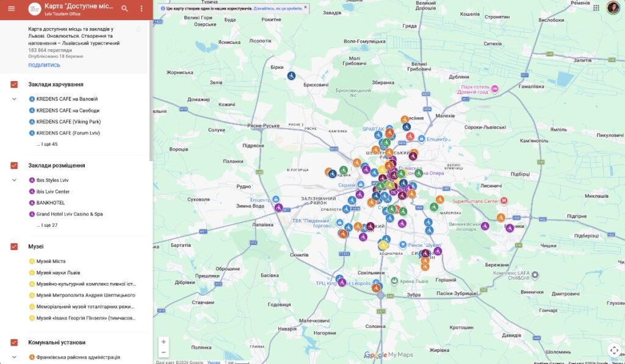Star this map as favorite
Image resolution: width=625 pixels, height=364 pixels.
click(x=139, y=29)
